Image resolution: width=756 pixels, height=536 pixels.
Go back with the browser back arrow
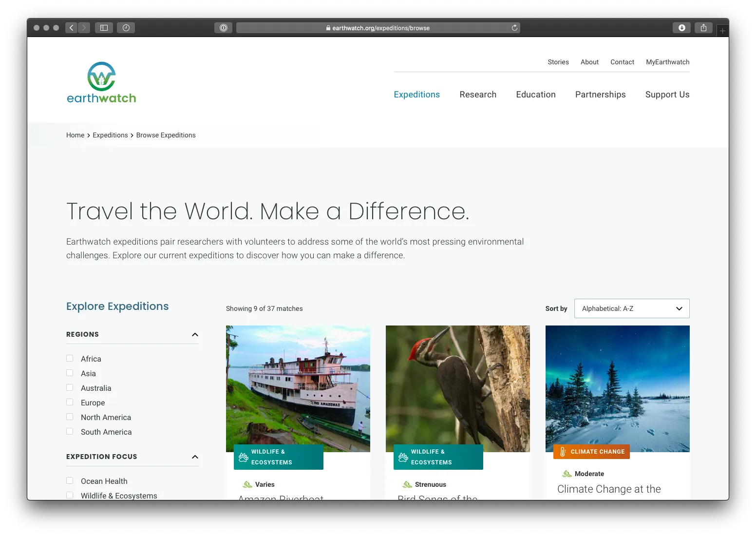72,28
